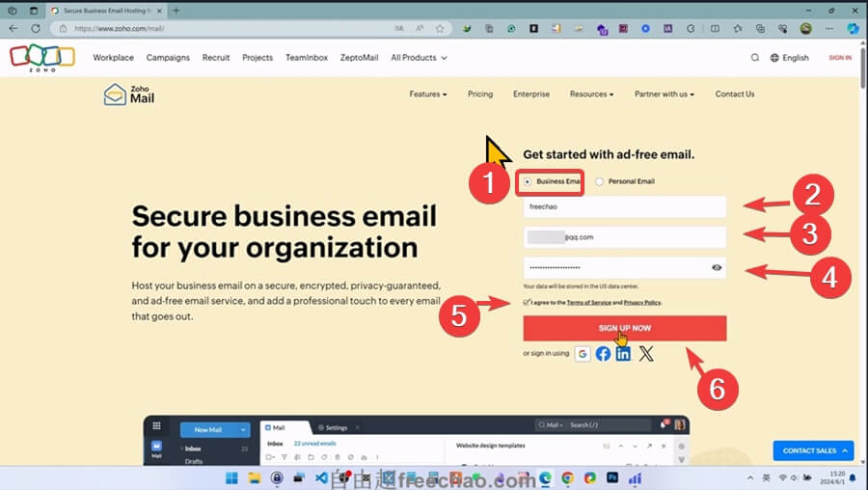Click the Zoho Mail envelope logo
Image resolution: width=868 pixels, height=490 pixels.
[115, 95]
